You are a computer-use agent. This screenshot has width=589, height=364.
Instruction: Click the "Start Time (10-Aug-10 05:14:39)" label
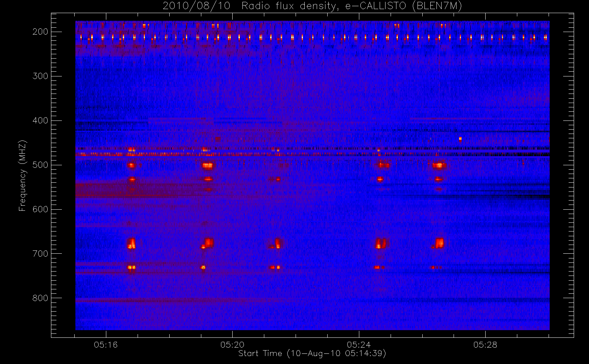(x=312, y=353)
